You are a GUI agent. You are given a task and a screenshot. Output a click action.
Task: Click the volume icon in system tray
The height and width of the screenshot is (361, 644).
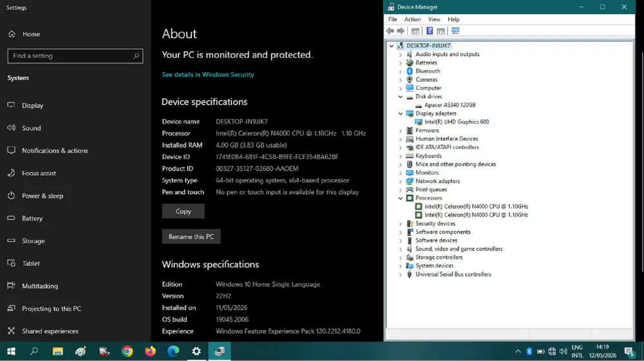tap(563, 351)
